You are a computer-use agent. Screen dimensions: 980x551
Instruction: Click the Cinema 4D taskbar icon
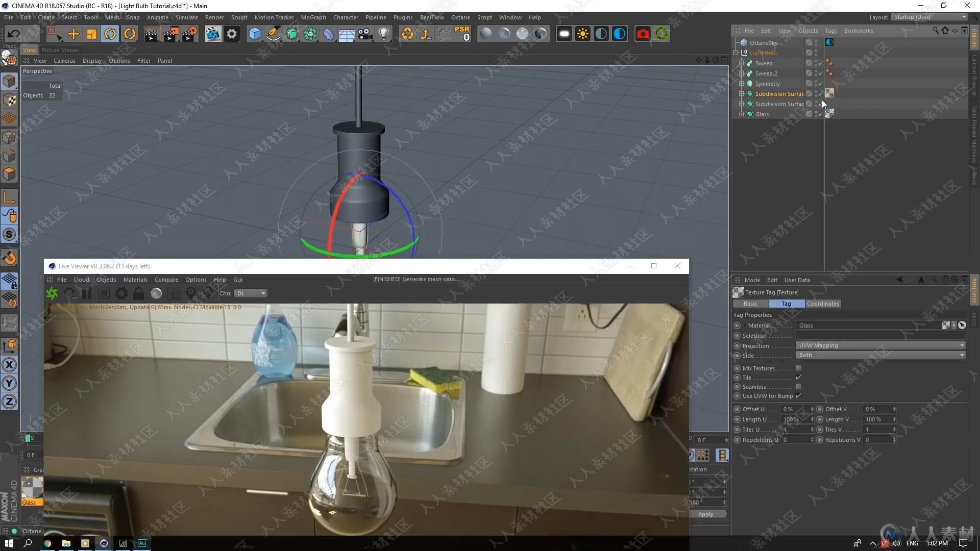pos(104,543)
